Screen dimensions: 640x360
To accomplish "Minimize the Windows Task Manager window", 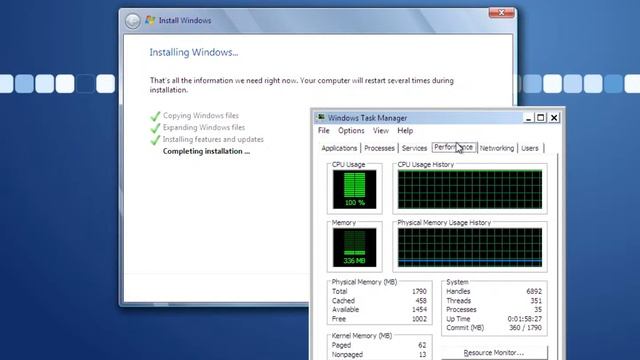I will click(528, 118).
